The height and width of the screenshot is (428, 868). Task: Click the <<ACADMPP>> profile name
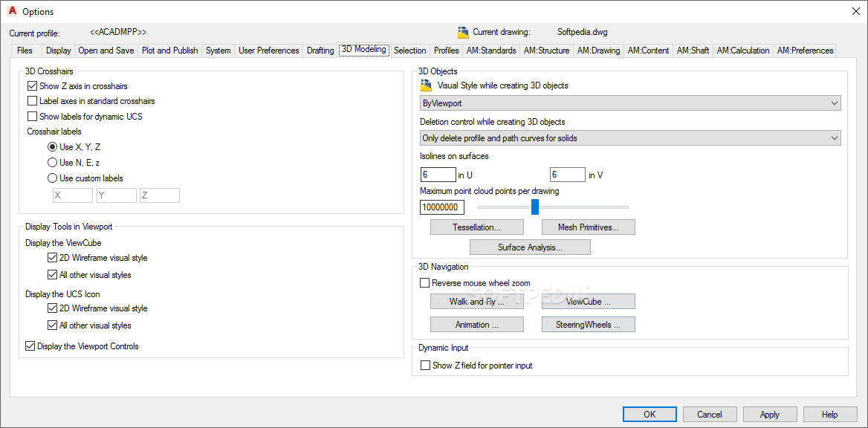point(118,32)
